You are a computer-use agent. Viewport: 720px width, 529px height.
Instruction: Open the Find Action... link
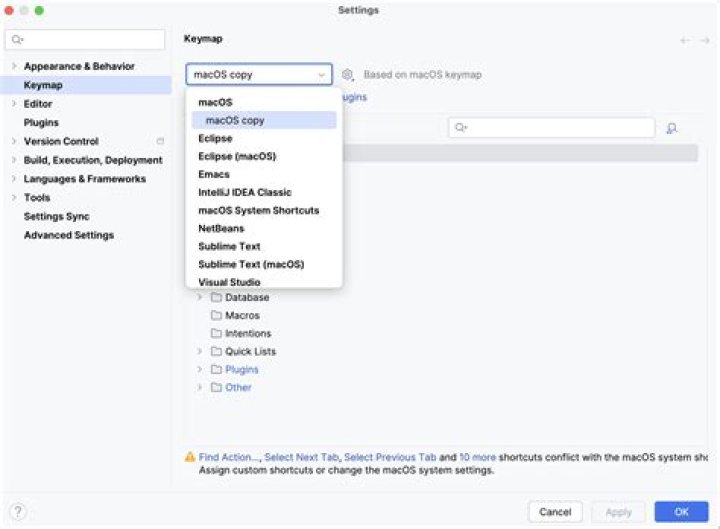(229, 457)
